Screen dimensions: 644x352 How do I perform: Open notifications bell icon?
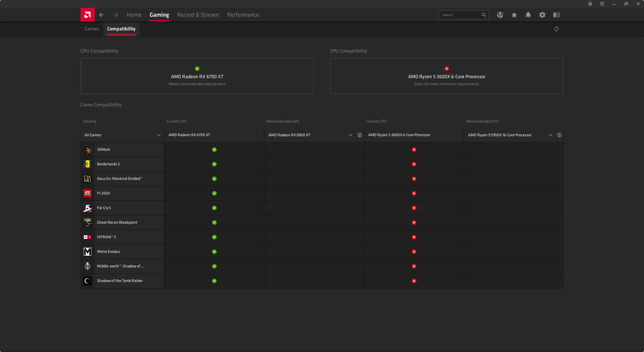coord(528,15)
